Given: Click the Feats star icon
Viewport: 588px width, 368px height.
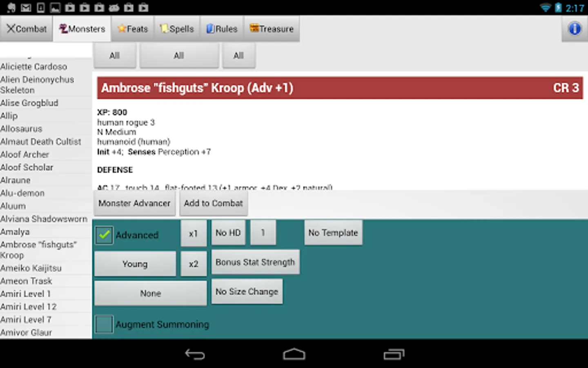Looking at the screenshot, I should (122, 29).
